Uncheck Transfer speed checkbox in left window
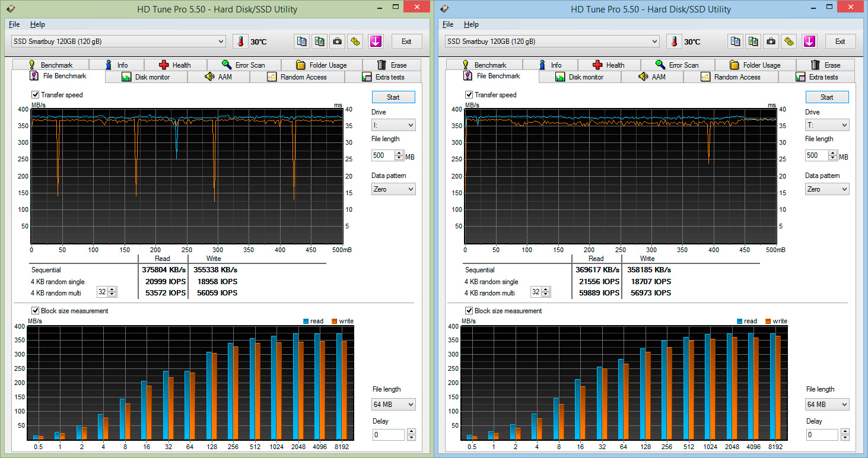The width and height of the screenshot is (868, 458). (x=36, y=95)
